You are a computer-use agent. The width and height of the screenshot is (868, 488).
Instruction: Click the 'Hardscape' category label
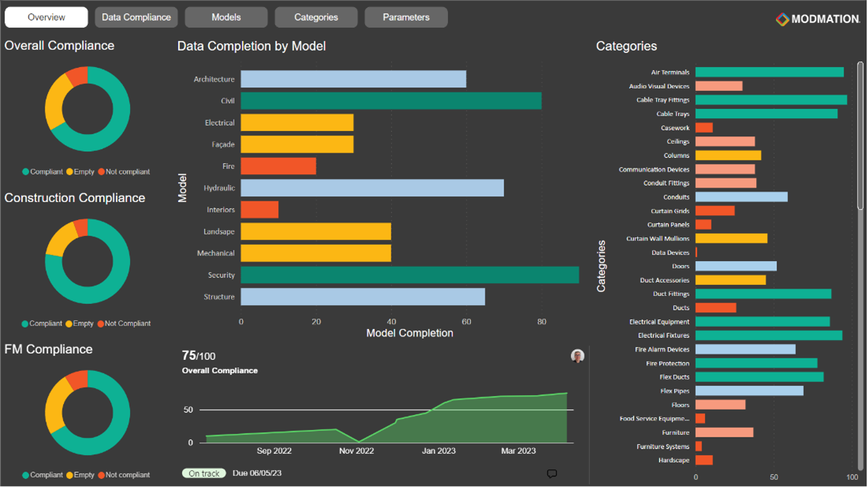pyautogui.click(x=674, y=460)
